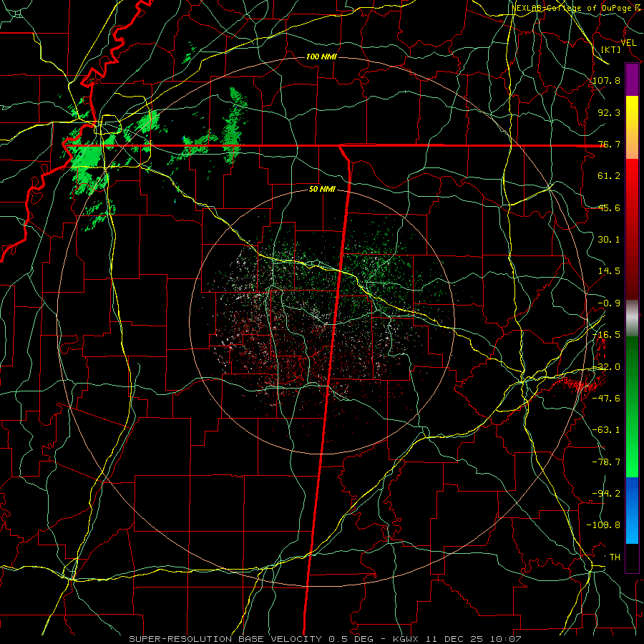
Task: Select the 107.8 value on the velocity scale
Action: click(x=606, y=80)
